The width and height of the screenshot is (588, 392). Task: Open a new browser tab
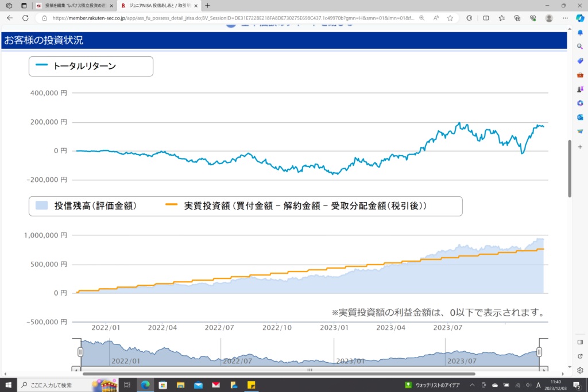click(207, 5)
